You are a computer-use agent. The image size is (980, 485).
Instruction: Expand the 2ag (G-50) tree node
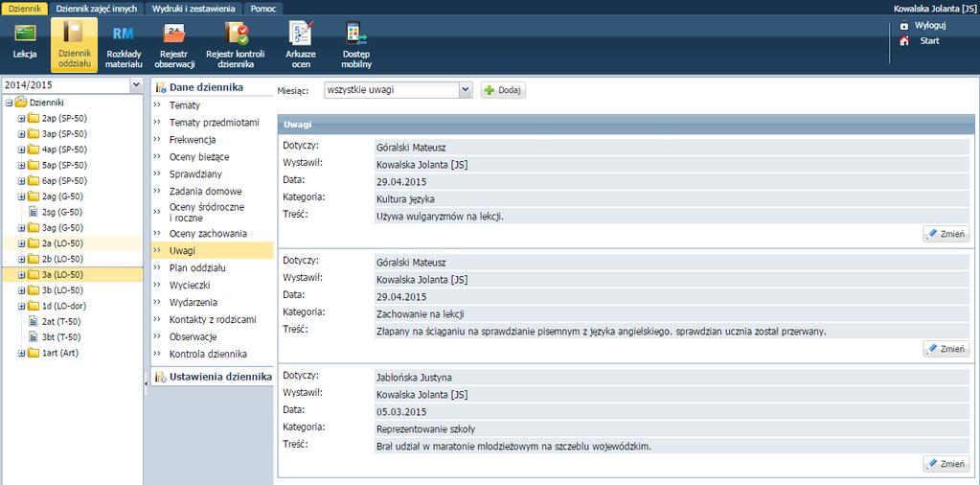tap(21, 196)
